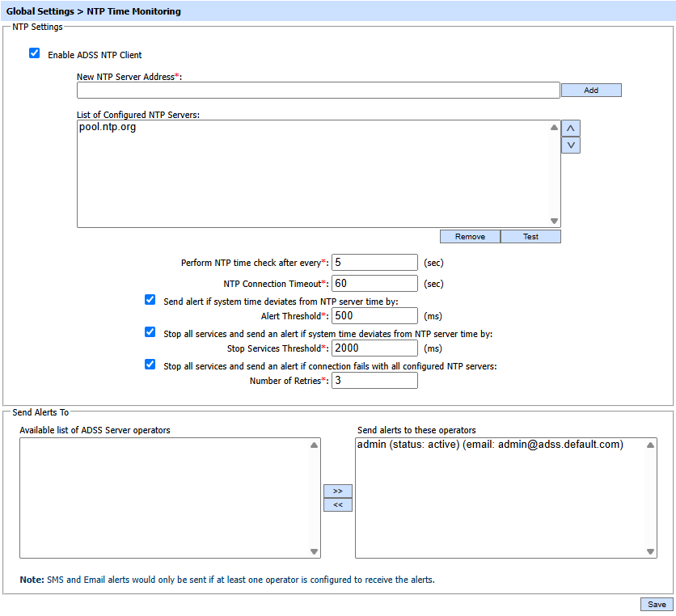Select the admin operator in the alerts list
Viewport: 676px width, 616px height.
click(489, 445)
